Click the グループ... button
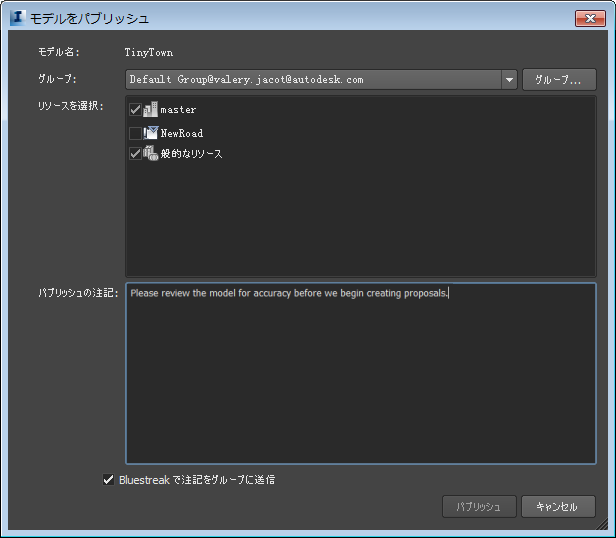The image size is (616, 538). pos(559,80)
